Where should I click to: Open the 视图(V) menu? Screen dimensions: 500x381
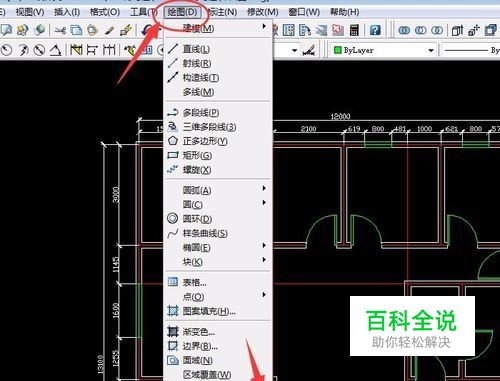click(x=30, y=12)
